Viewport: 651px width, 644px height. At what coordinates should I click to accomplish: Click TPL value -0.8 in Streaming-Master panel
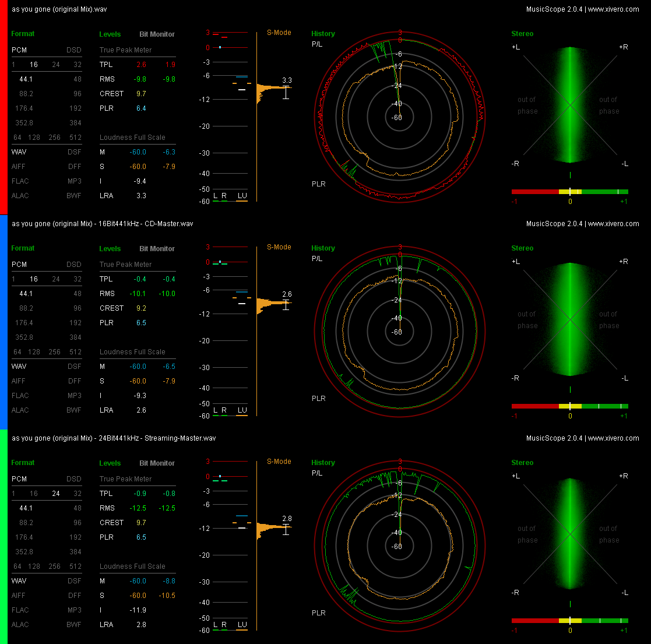pos(169,494)
